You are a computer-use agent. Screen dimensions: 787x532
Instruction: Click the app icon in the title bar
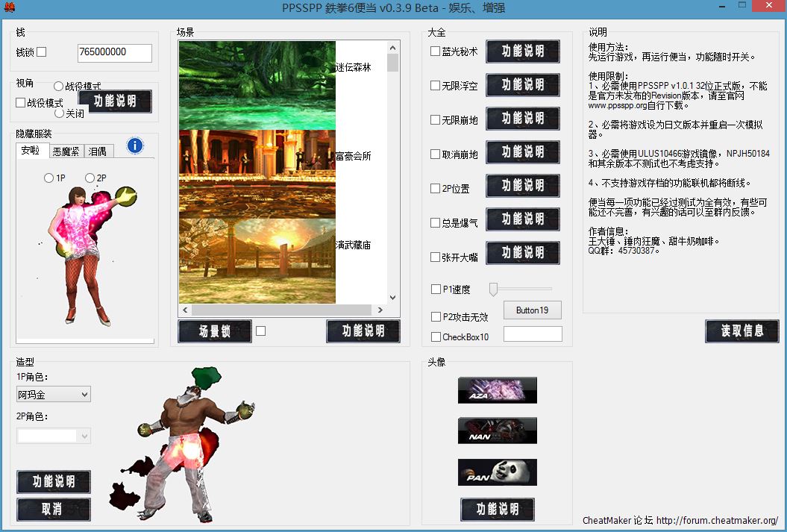click(x=10, y=7)
